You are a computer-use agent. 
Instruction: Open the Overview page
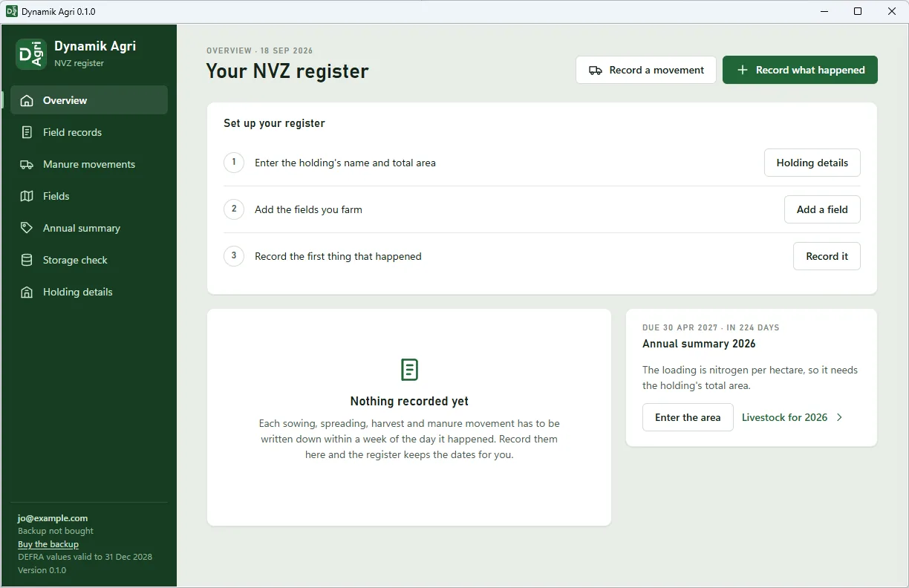[x=89, y=100]
